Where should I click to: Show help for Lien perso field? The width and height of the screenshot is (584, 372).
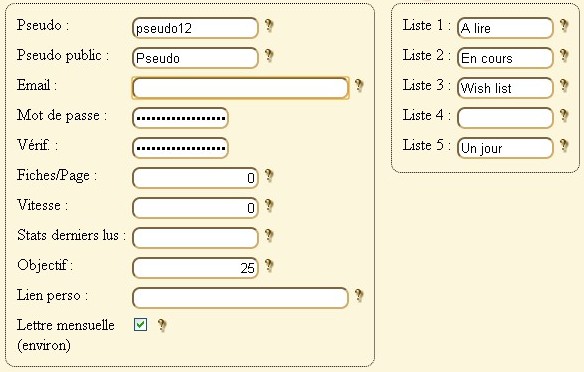pyautogui.click(x=359, y=296)
